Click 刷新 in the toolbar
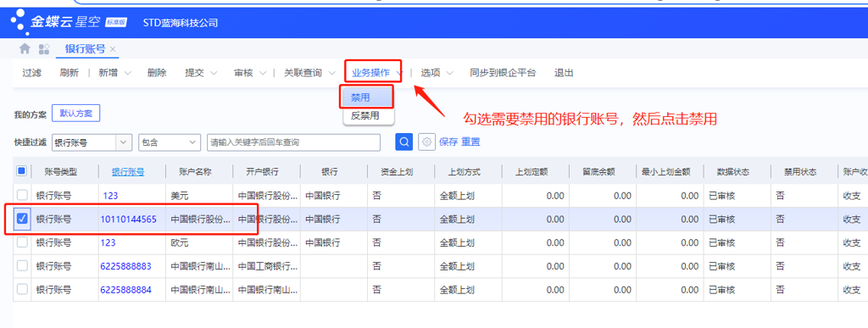The image size is (868, 328). [x=70, y=72]
